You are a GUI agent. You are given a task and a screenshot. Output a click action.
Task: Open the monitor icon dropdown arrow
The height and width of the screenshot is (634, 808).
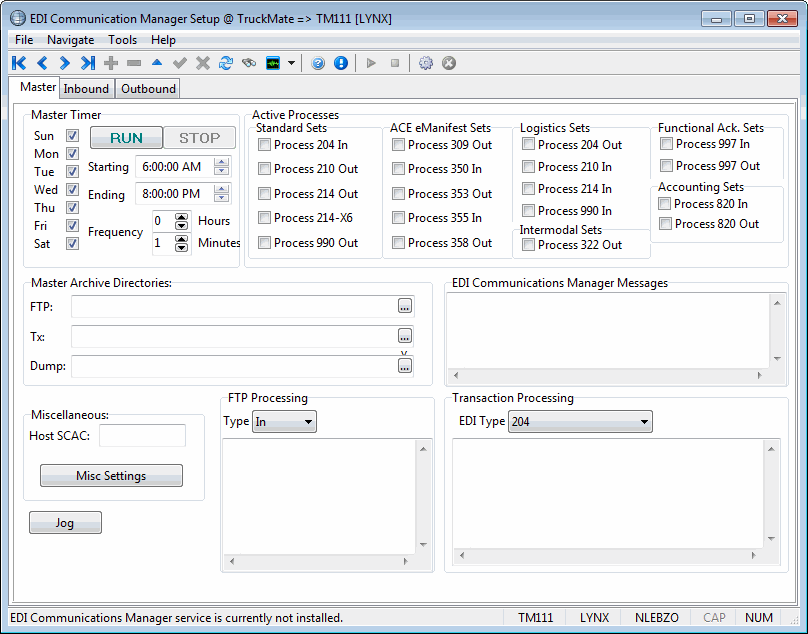291,63
